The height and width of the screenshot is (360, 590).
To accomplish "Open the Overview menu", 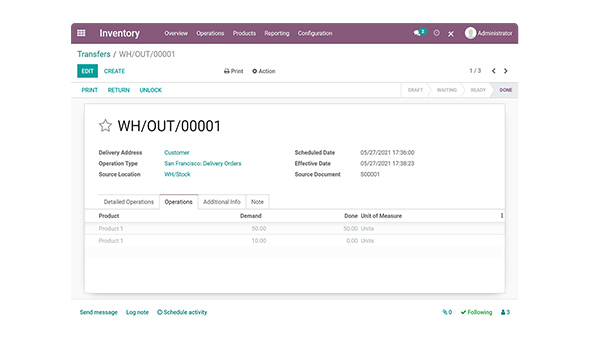I will (176, 33).
